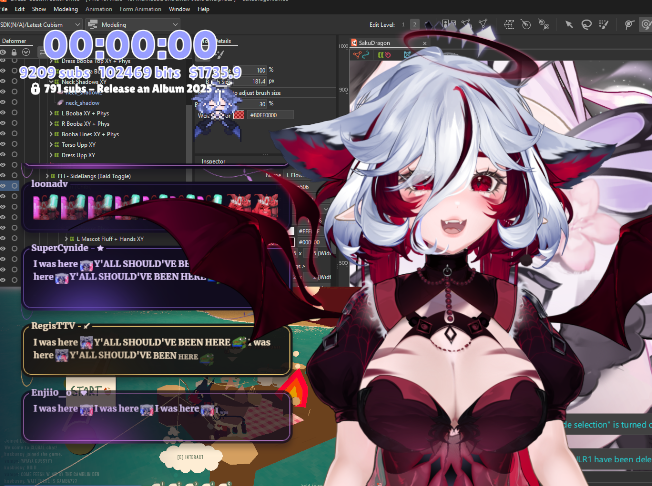Expand the Torso Upp XY deformer
Screen dimensions: 652x486
(51, 145)
